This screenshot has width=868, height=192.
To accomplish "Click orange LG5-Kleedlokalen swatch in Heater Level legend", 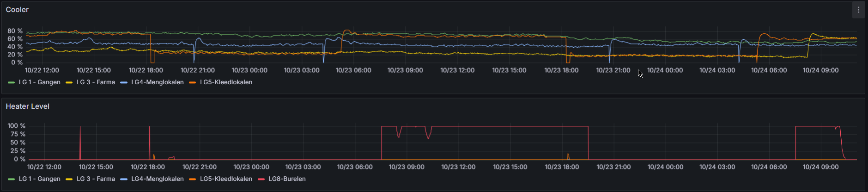I will pos(193,180).
